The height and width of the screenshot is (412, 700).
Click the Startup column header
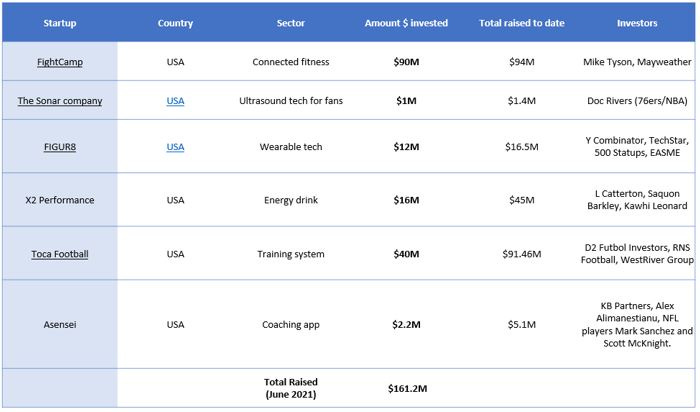60,23
